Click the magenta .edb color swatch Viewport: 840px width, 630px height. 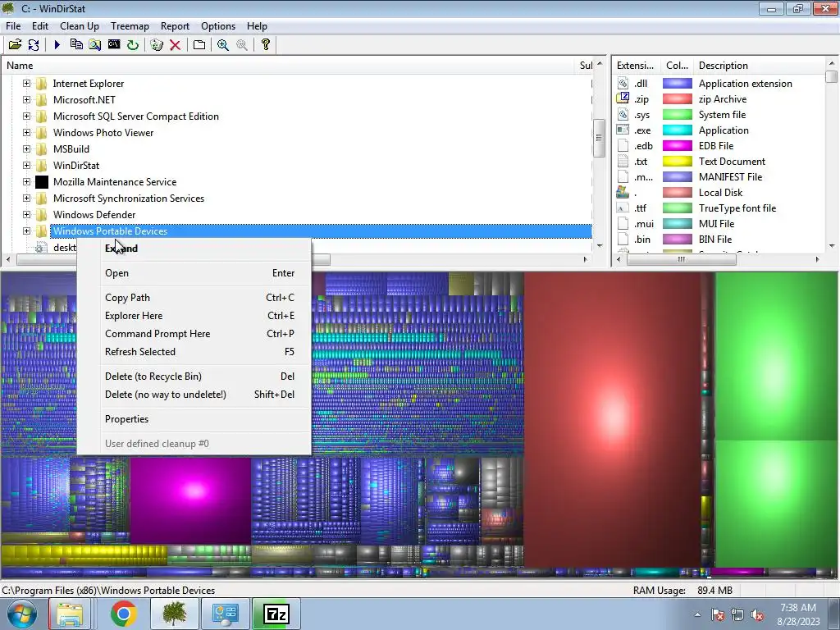pos(677,146)
